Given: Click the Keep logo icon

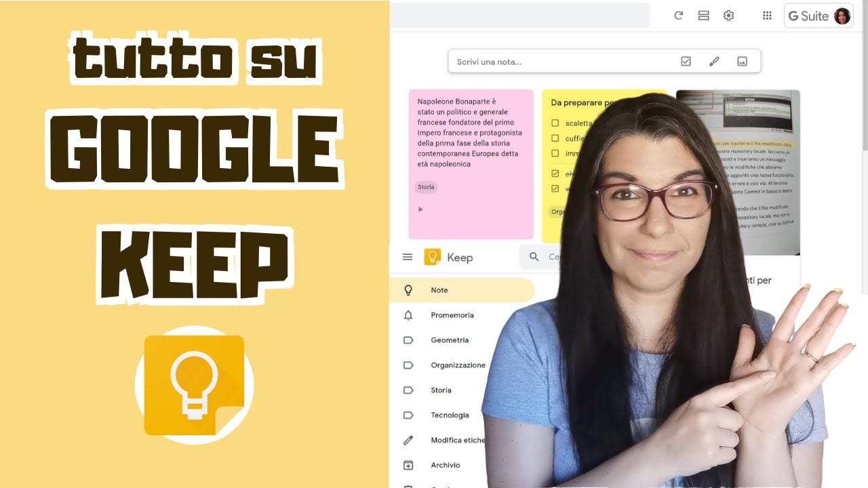Looking at the screenshot, I should pyautogui.click(x=432, y=257).
